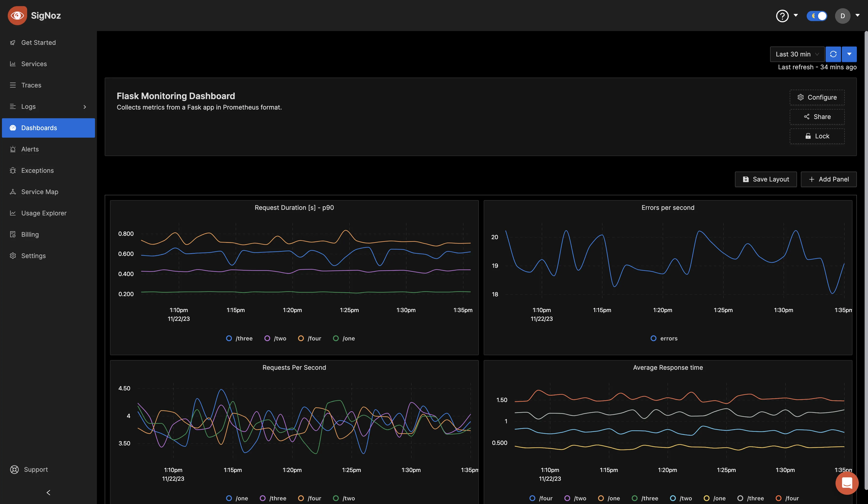Click the dashboard description about Prometheus format
868x504 pixels.
click(199, 108)
